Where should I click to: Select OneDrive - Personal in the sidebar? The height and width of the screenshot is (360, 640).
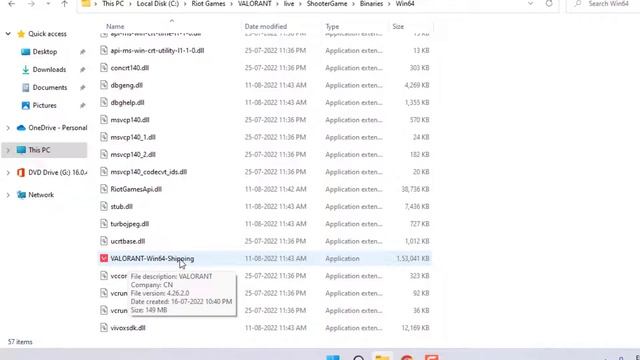click(58, 128)
